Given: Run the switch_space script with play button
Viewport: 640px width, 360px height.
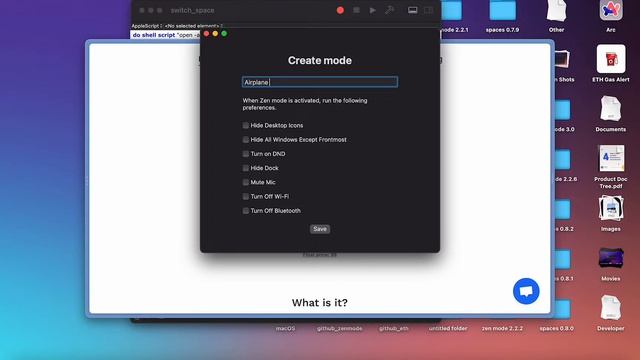Looking at the screenshot, I should pos(373,10).
